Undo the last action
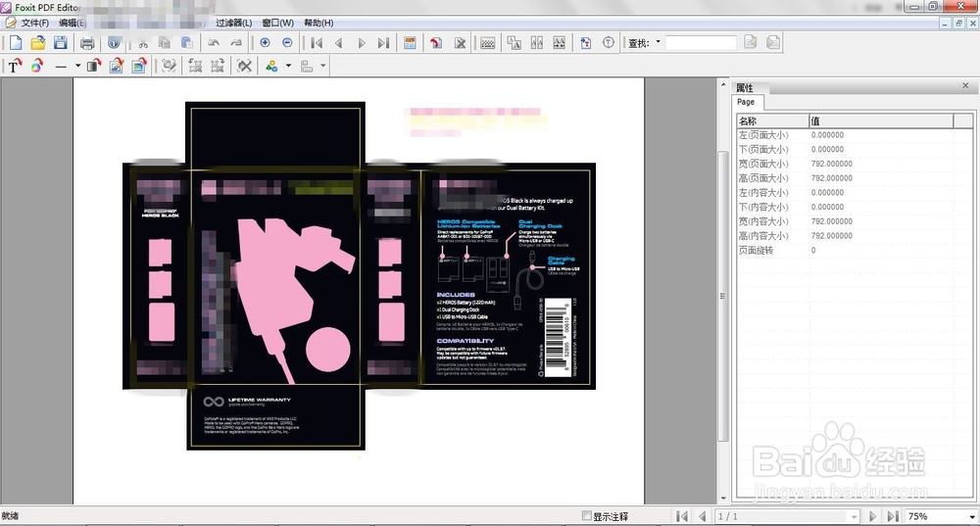Viewport: 980px width, 526px height. 214,42
